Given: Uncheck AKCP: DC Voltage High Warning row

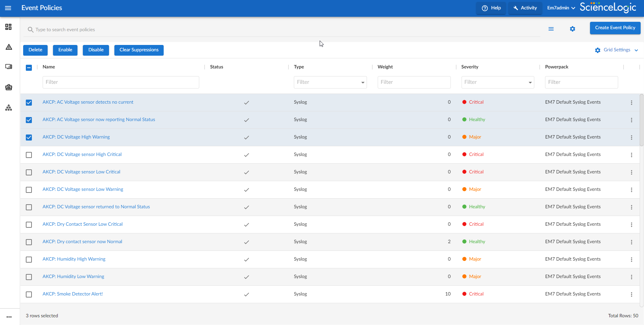Looking at the screenshot, I should point(29,138).
